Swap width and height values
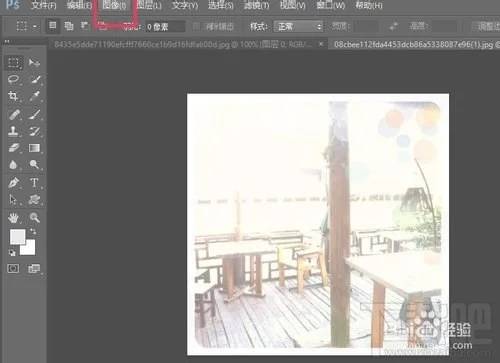The image size is (500, 363). click(394, 26)
